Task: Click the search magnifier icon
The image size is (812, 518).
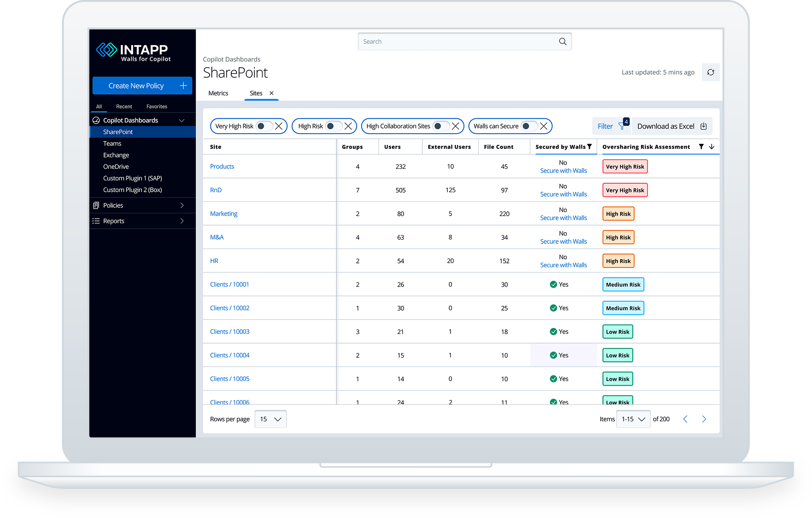Action: (x=562, y=41)
